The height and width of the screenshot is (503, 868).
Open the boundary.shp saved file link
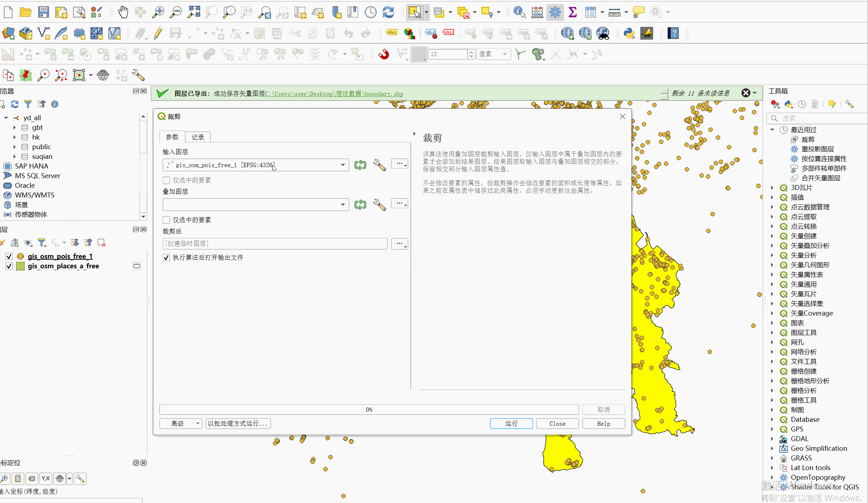pyautogui.click(x=334, y=94)
